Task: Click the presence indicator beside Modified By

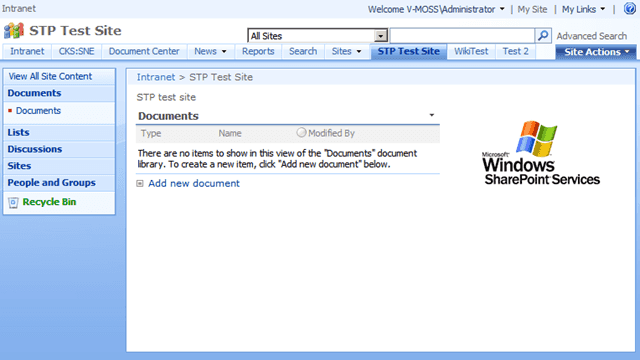Action: coord(301,132)
